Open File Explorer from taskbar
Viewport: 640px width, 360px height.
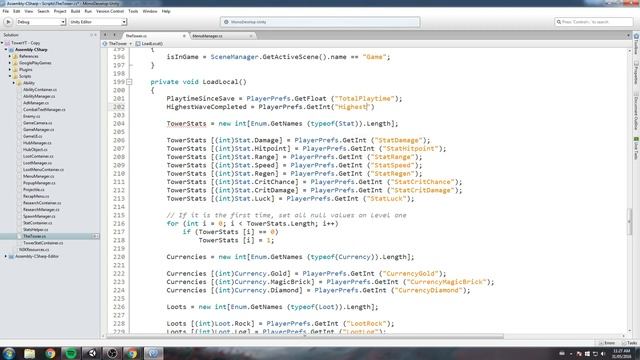point(29,353)
